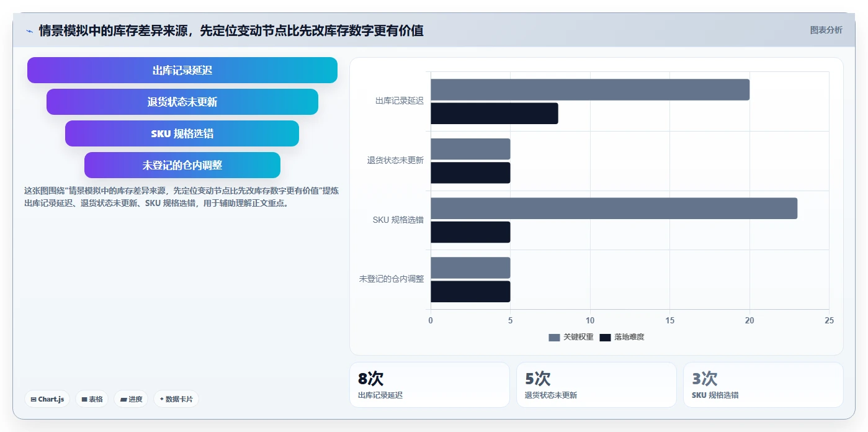Click the 关键权重 bar for SKU 规格选错
Viewport: 868px width, 432px height.
[614, 208]
